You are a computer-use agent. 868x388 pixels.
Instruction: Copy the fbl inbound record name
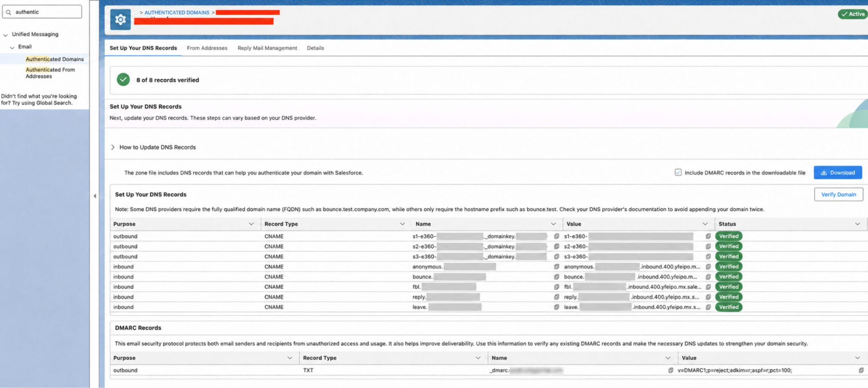[556, 287]
